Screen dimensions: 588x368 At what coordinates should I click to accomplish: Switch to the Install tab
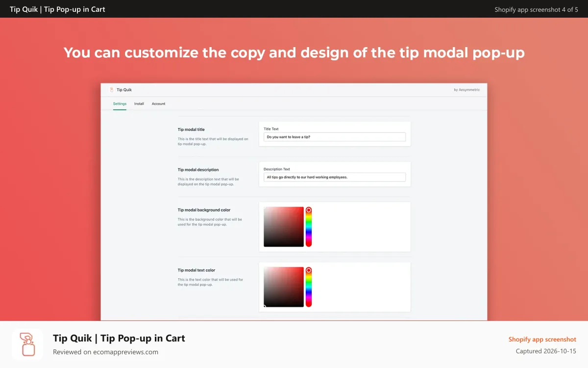coord(139,104)
